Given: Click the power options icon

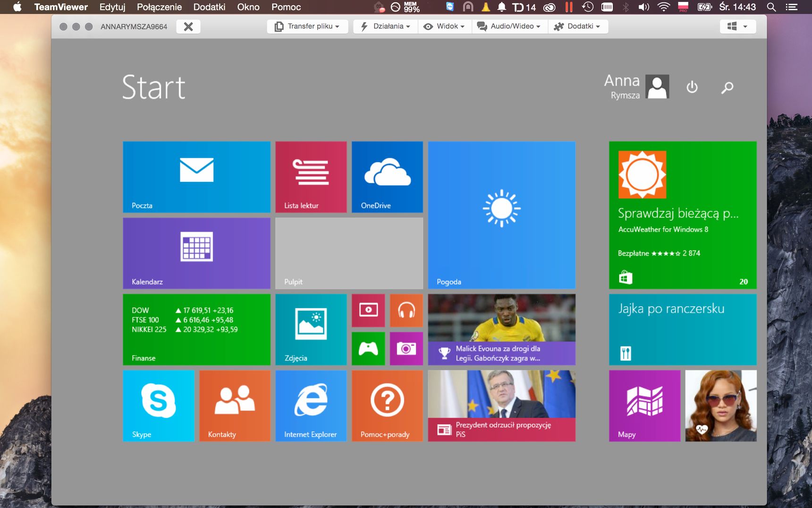Looking at the screenshot, I should pos(692,87).
